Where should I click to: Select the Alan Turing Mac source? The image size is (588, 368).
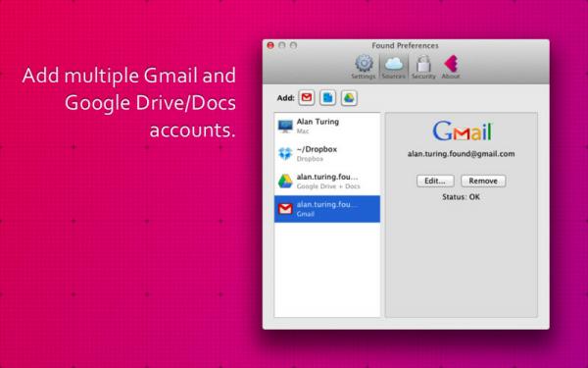[327, 127]
